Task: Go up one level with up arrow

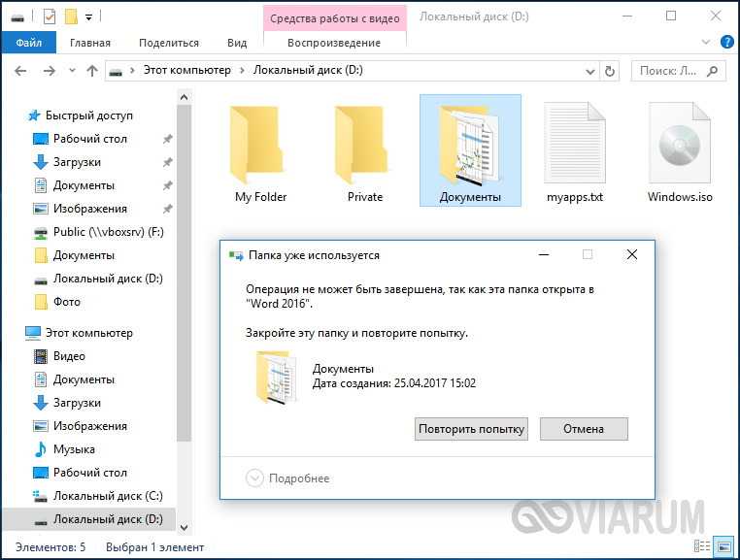Action: (92, 71)
